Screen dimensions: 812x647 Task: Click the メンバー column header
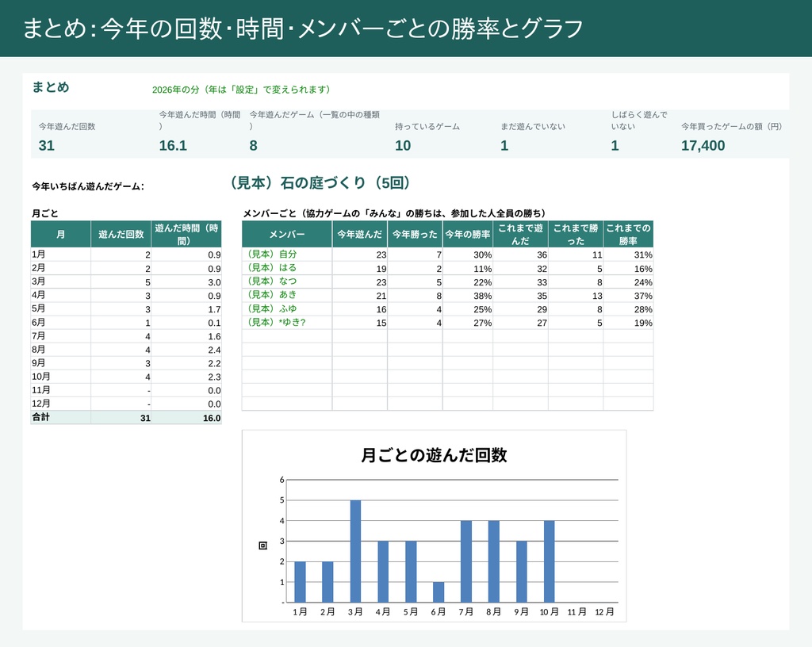287,234
